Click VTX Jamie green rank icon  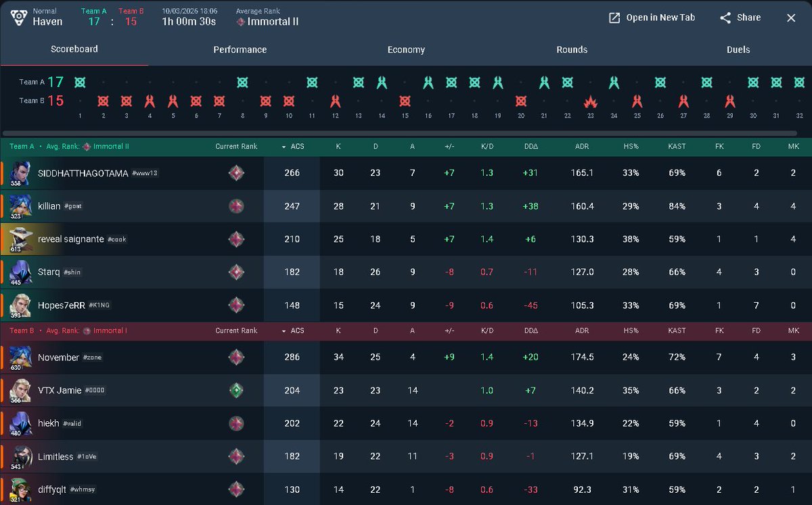click(236, 391)
